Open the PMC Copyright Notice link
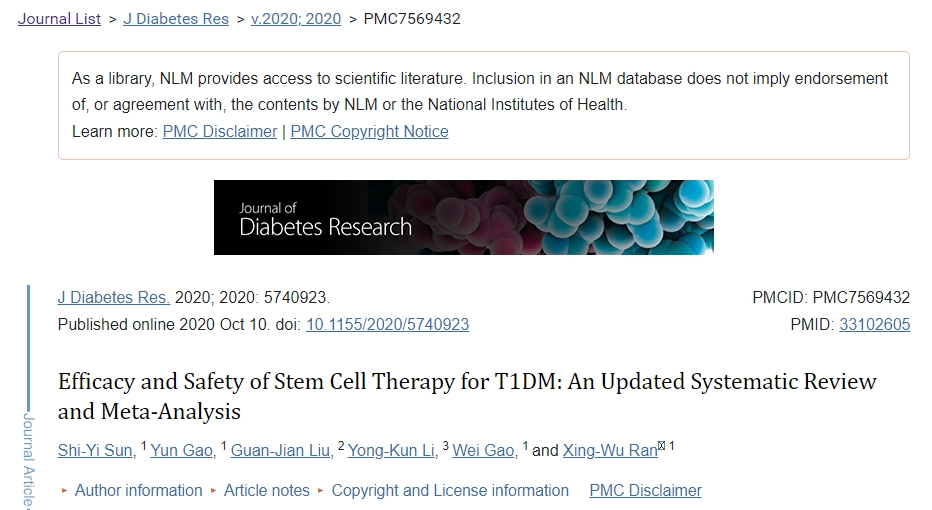The image size is (932, 510). click(x=369, y=131)
